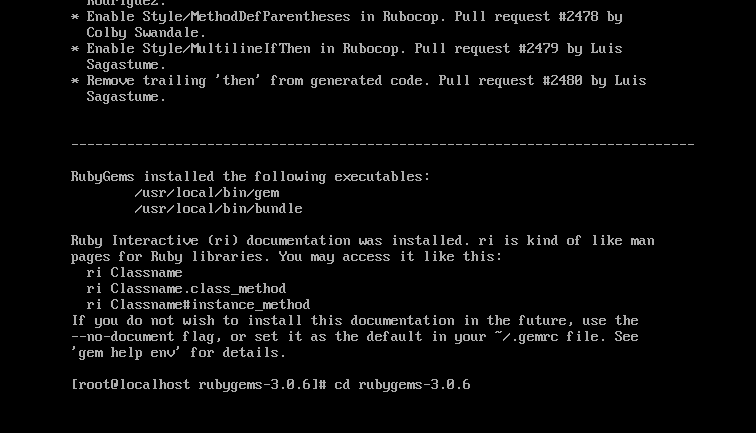The image size is (756, 433).
Task: Click the name 'Colby Swandale'
Action: click(x=146, y=33)
